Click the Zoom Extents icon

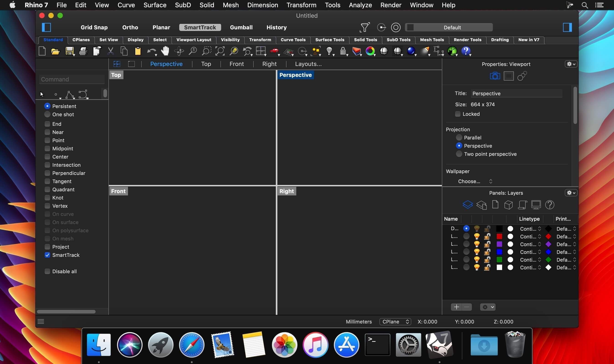pyautogui.click(x=220, y=51)
